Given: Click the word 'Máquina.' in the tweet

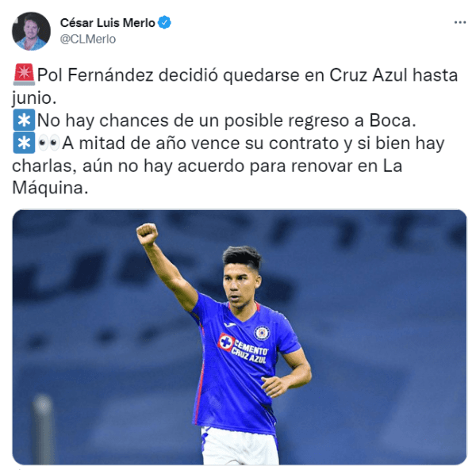Looking at the screenshot, I should point(50,188).
